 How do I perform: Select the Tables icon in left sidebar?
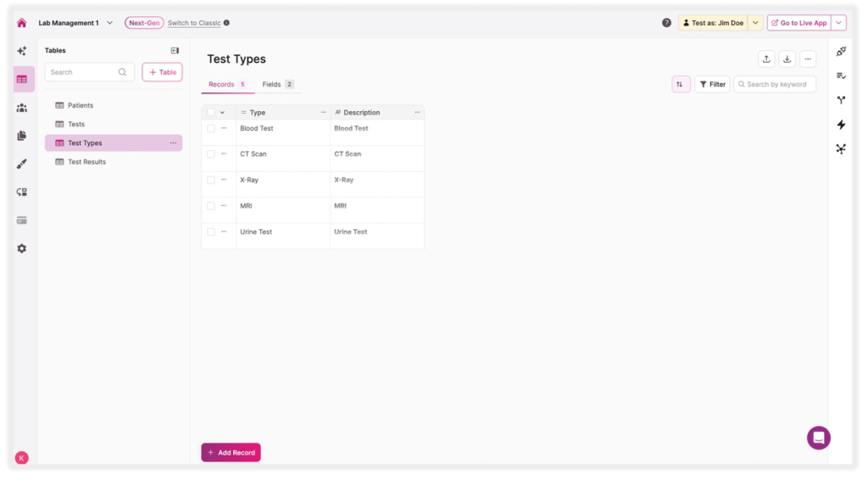point(22,78)
